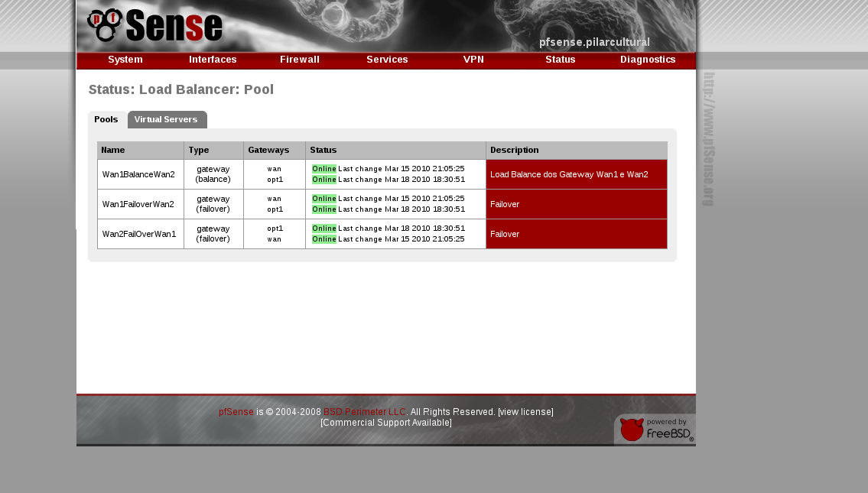Expand the VPN menu
Image resolution: width=868 pixels, height=493 pixels.
(x=473, y=60)
